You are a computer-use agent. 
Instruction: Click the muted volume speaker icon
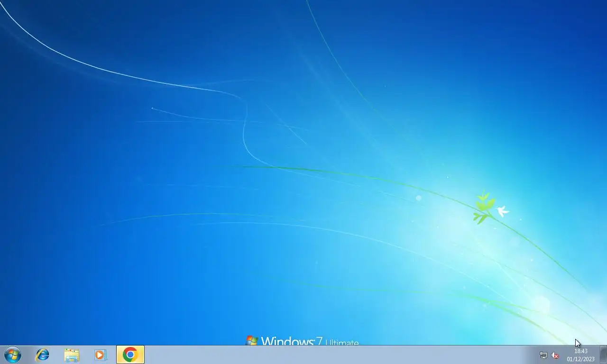(555, 355)
